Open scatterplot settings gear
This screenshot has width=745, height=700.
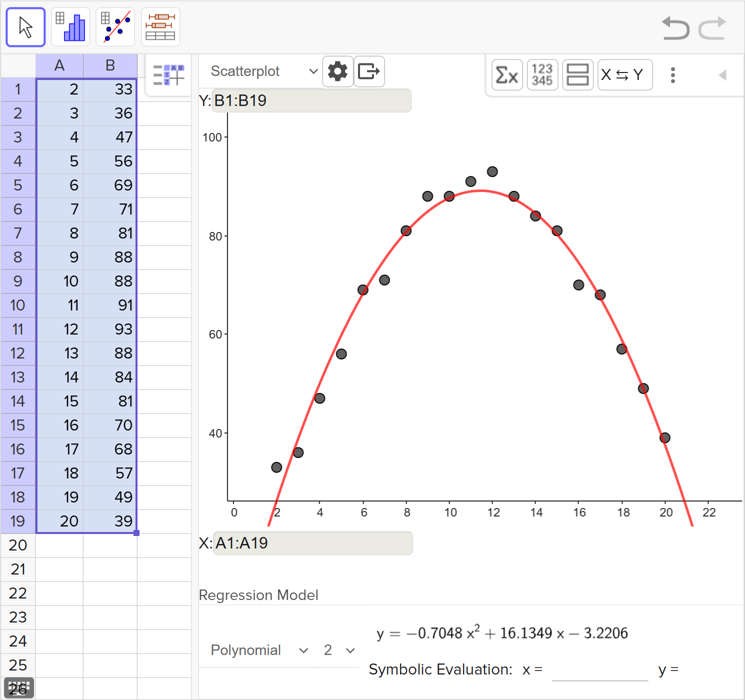click(x=338, y=71)
